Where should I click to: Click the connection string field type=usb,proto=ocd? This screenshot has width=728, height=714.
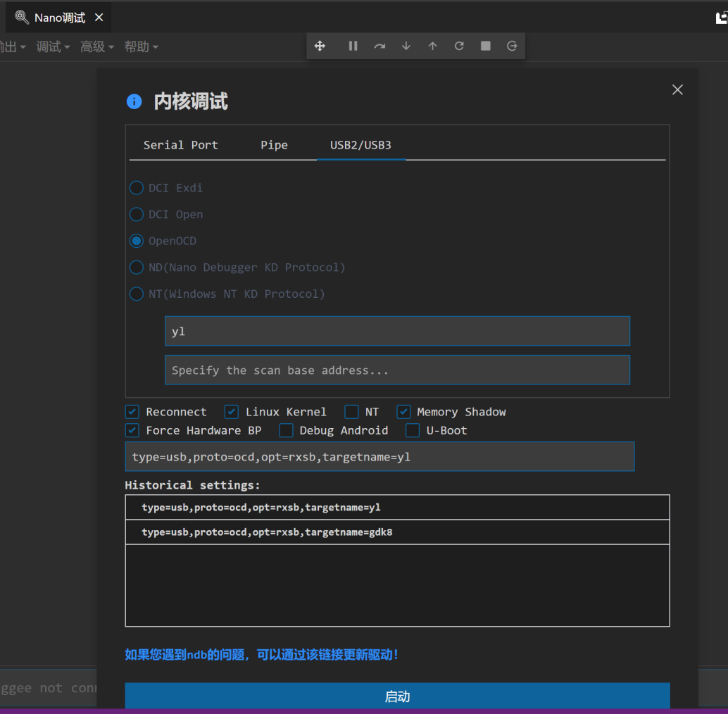(x=379, y=456)
